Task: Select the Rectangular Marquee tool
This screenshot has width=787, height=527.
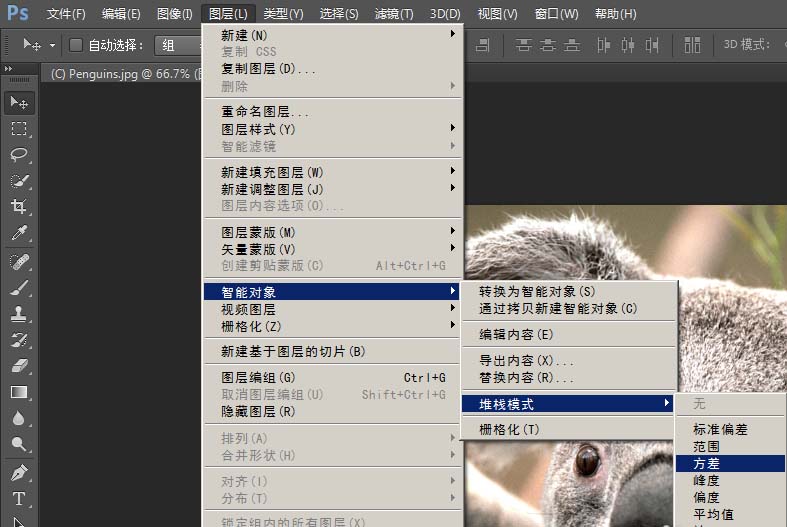Action: [x=19, y=129]
